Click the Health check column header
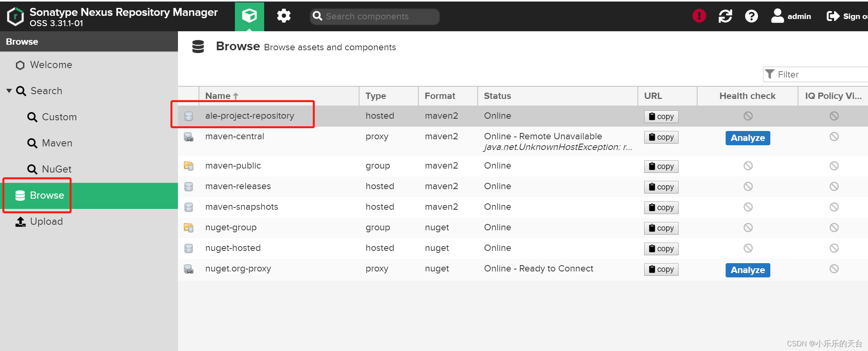 pyautogui.click(x=747, y=96)
